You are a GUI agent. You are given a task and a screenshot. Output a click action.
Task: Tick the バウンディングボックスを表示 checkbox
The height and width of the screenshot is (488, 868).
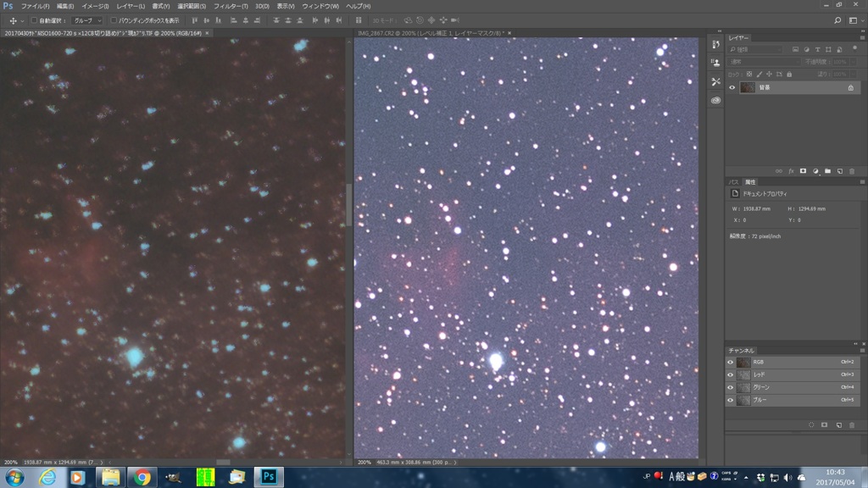pos(114,20)
